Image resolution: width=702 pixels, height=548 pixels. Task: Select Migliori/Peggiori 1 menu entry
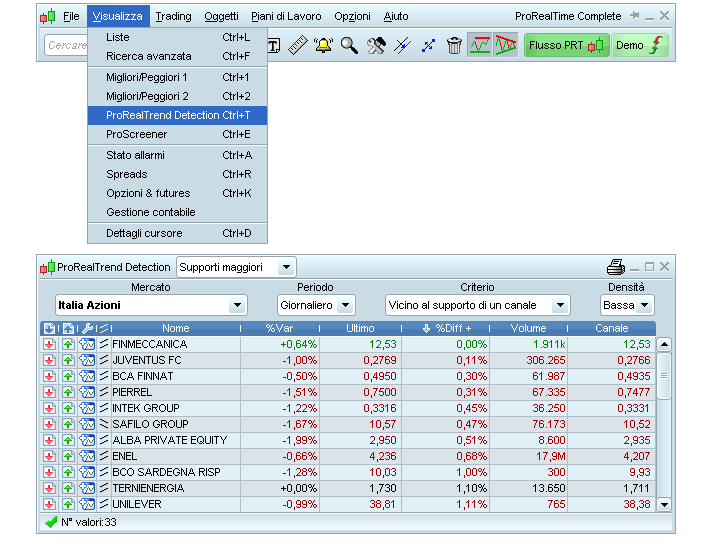tap(178, 77)
